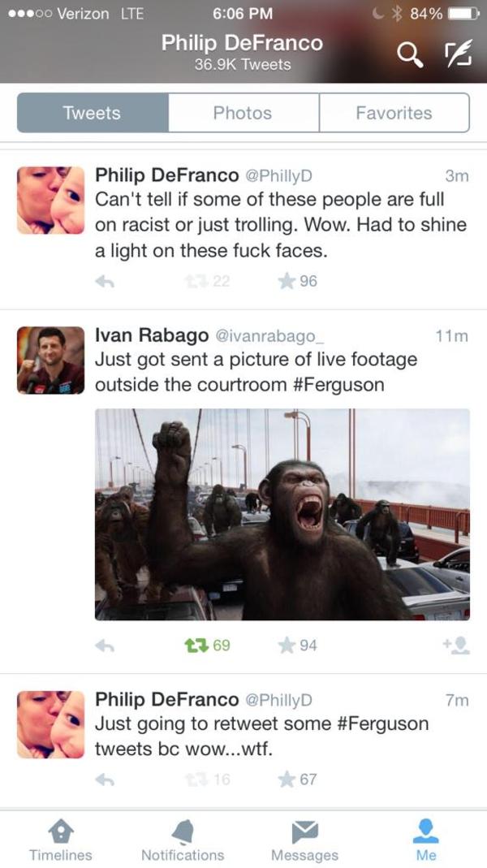
Task: Open the Notifications bell
Action: 183,836
